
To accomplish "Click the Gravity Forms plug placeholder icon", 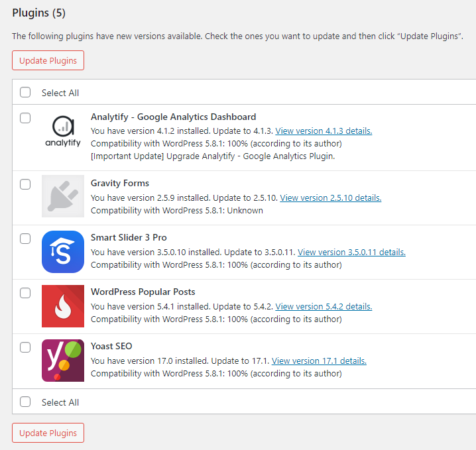I will pos(63,196).
